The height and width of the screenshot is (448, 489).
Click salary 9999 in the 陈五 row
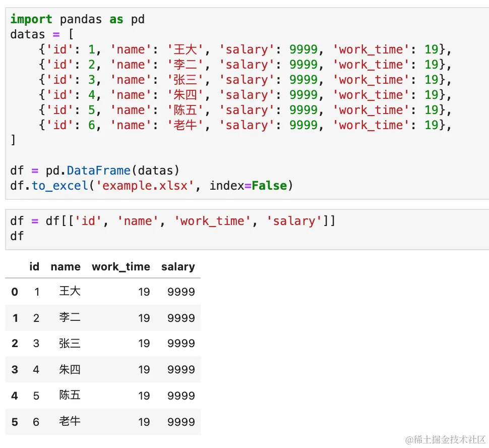click(x=181, y=396)
